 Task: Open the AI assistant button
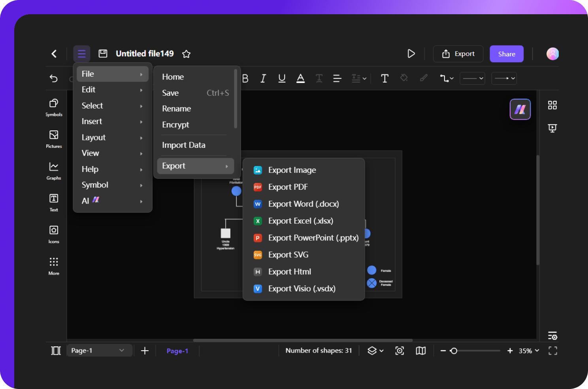pos(520,109)
